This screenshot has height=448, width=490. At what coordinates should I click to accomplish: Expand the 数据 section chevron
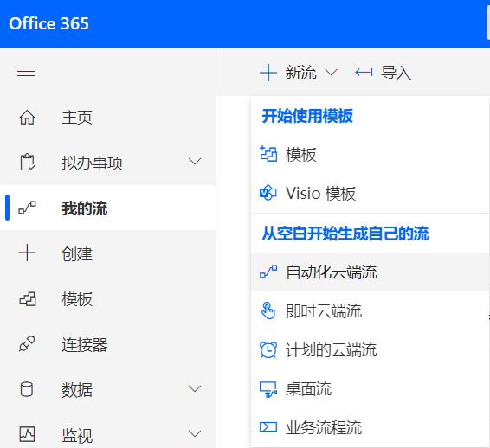195,388
